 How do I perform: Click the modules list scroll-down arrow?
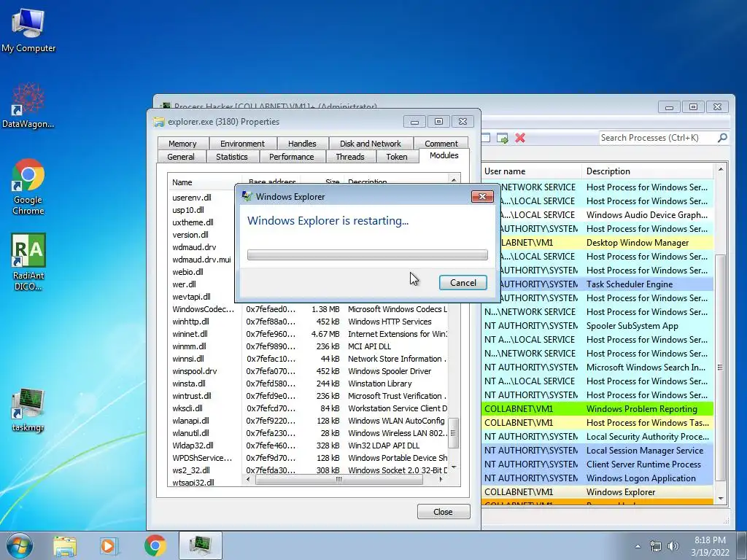point(454,467)
